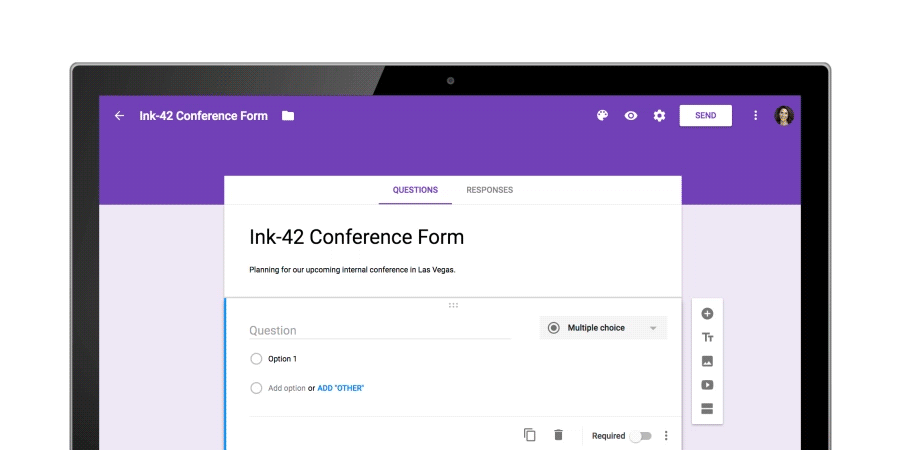This screenshot has height=450, width=900.
Task: Add a new question with plus icon
Action: point(707,314)
